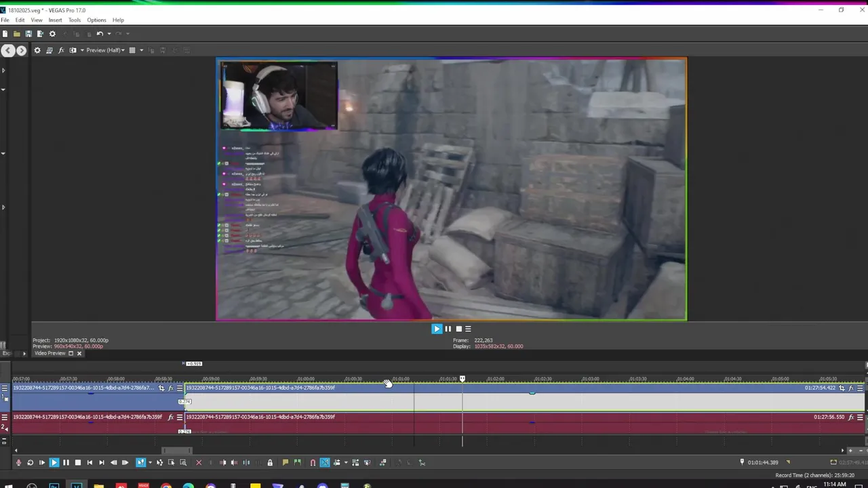Viewport: 868px width, 488px height.
Task: Toggle preview on external monitor
Action: (50, 50)
